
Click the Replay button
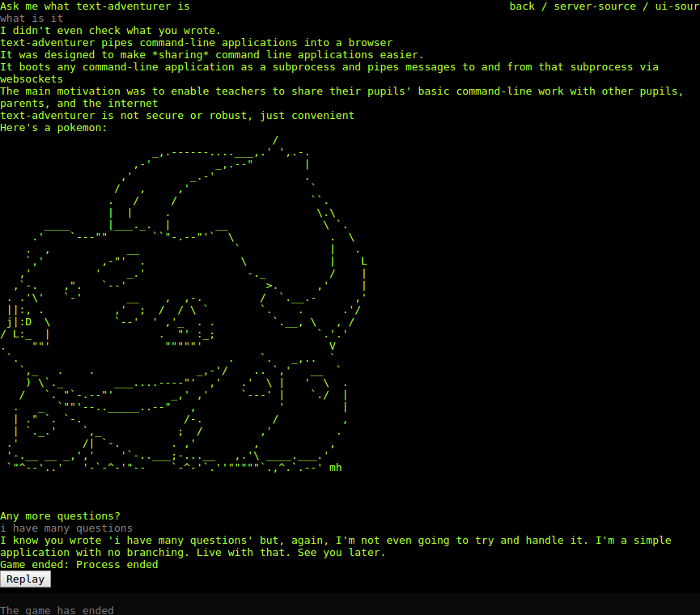coord(25,579)
